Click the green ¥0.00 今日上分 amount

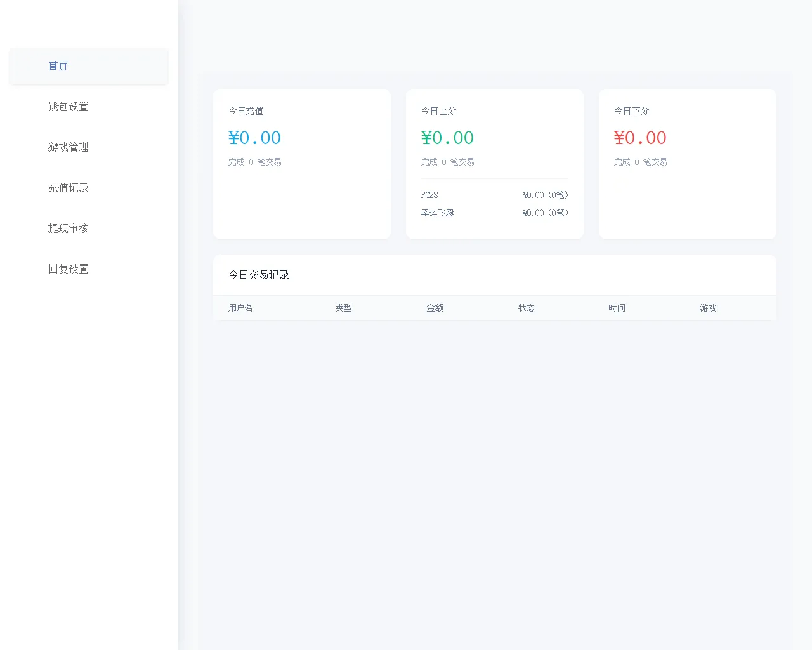point(447,138)
